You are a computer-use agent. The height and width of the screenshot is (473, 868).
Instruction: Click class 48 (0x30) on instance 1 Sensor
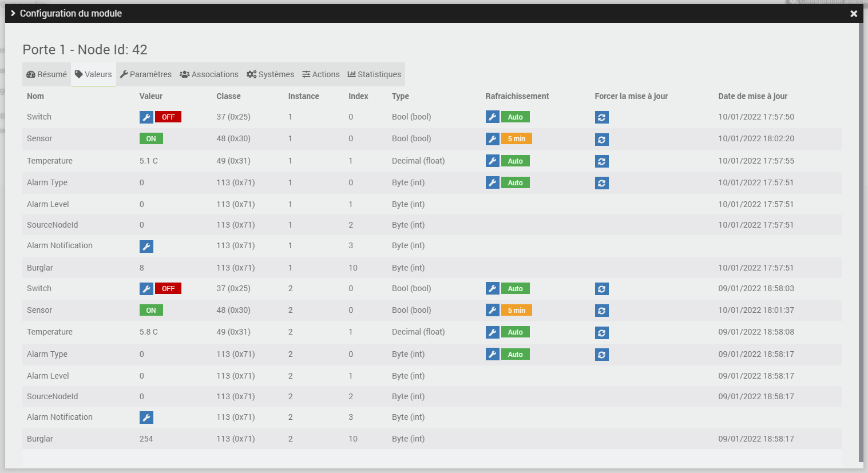pos(233,138)
